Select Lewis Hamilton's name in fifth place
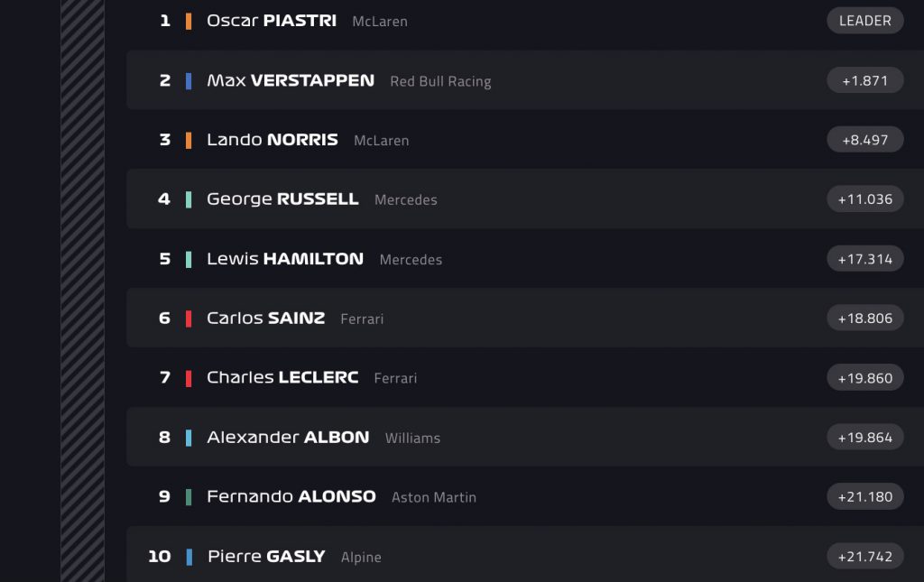Image resolution: width=924 pixels, height=582 pixels. [x=284, y=259]
